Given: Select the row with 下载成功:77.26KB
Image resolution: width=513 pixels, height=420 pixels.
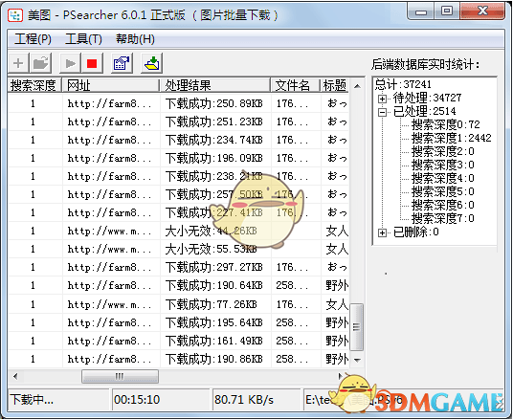Looking at the screenshot, I should (x=178, y=304).
